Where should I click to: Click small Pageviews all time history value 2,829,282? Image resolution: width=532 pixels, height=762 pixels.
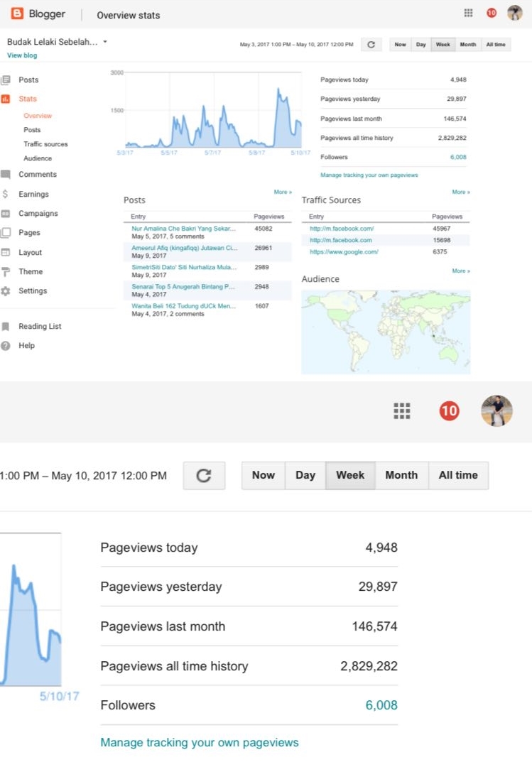(452, 138)
